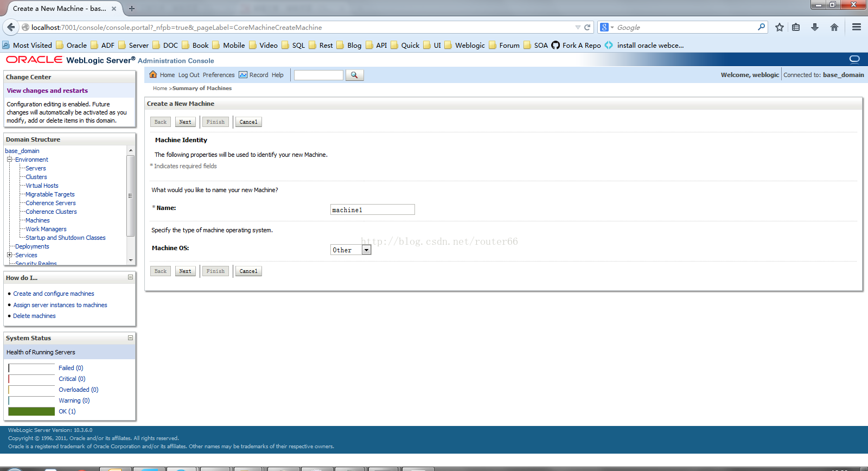868x471 pixels.
Task: Expand the Services tree node
Action: click(x=9, y=255)
